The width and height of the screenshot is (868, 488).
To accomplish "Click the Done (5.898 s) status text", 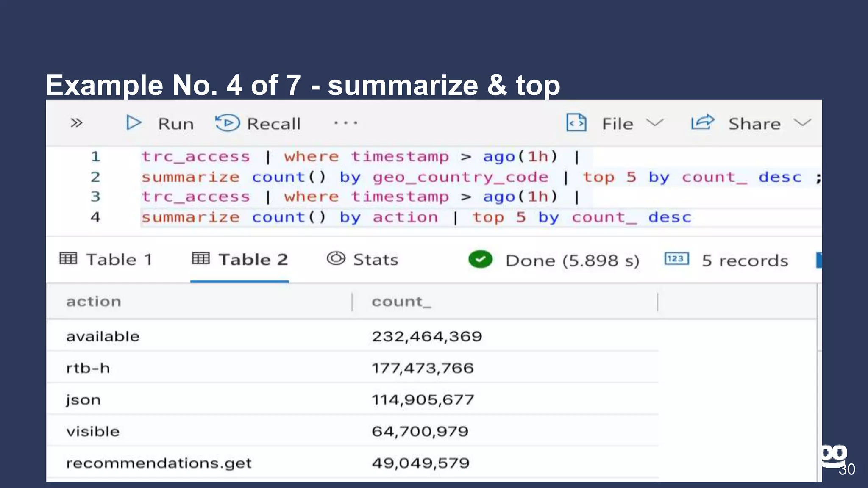I will (x=573, y=261).
